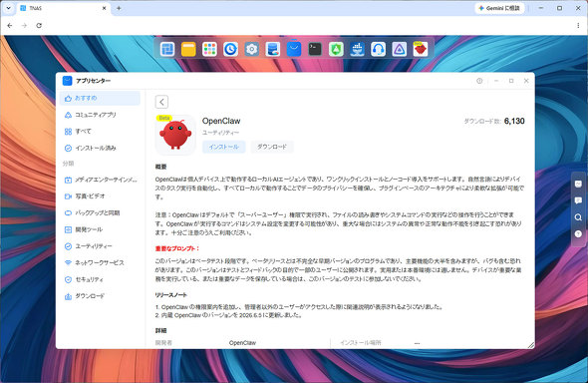Click the ダウンロード button beside インストール
Viewport: 588px width, 383px height.
[272, 147]
